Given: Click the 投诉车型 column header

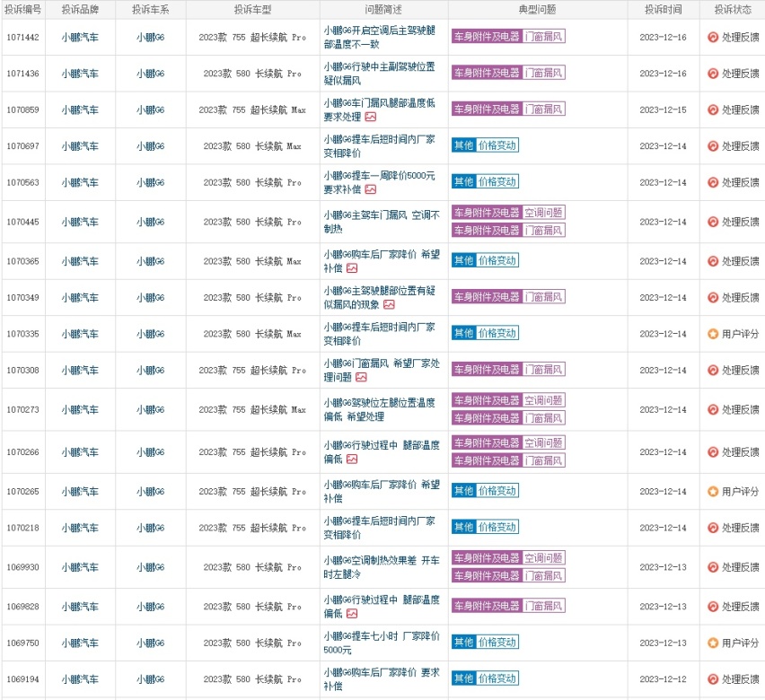Looking at the screenshot, I should click(x=252, y=10).
